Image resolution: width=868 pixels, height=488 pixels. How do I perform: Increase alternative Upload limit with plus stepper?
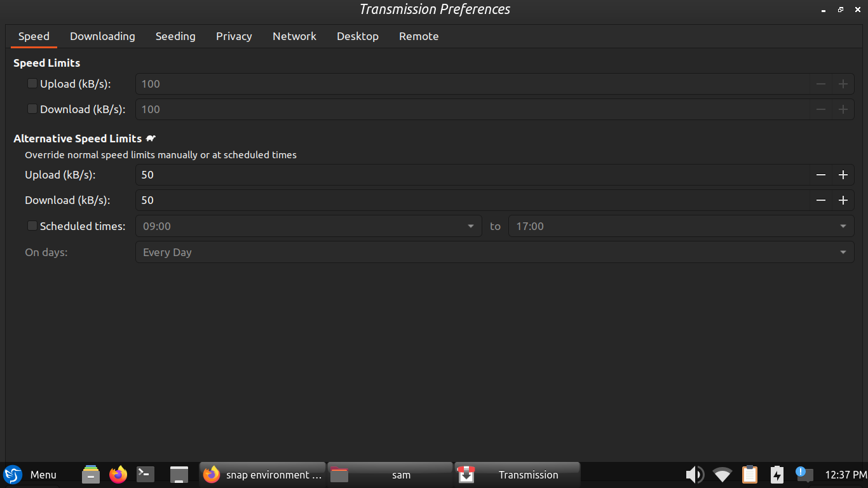843,175
